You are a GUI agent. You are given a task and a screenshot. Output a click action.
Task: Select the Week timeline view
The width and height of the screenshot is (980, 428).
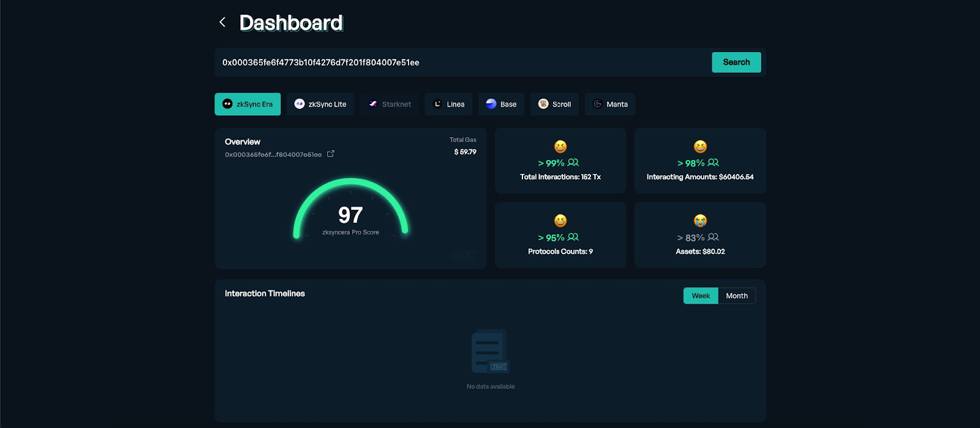(701, 296)
